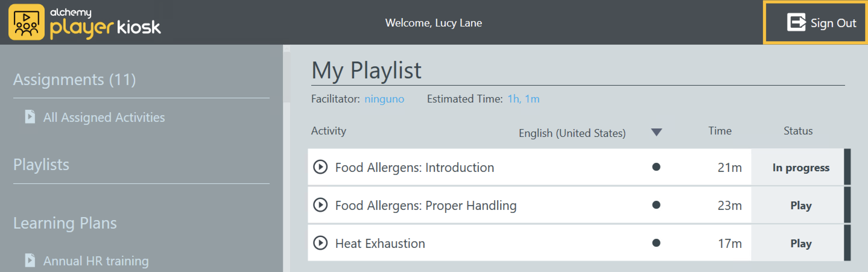Open the Learning Plans section
Viewport: 868px width, 272px height.
click(65, 223)
